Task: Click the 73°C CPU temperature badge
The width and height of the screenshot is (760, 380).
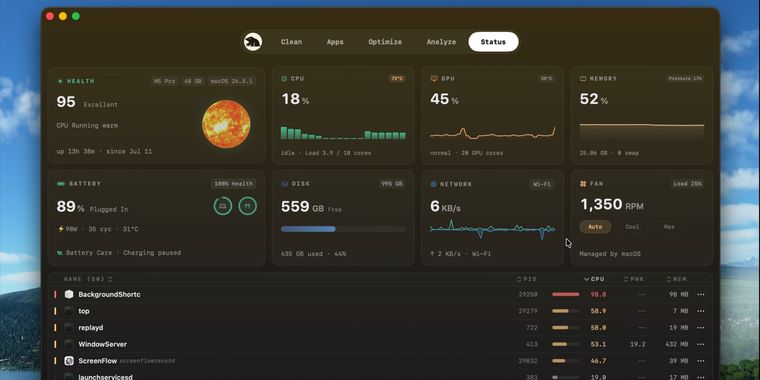Action: tap(397, 79)
